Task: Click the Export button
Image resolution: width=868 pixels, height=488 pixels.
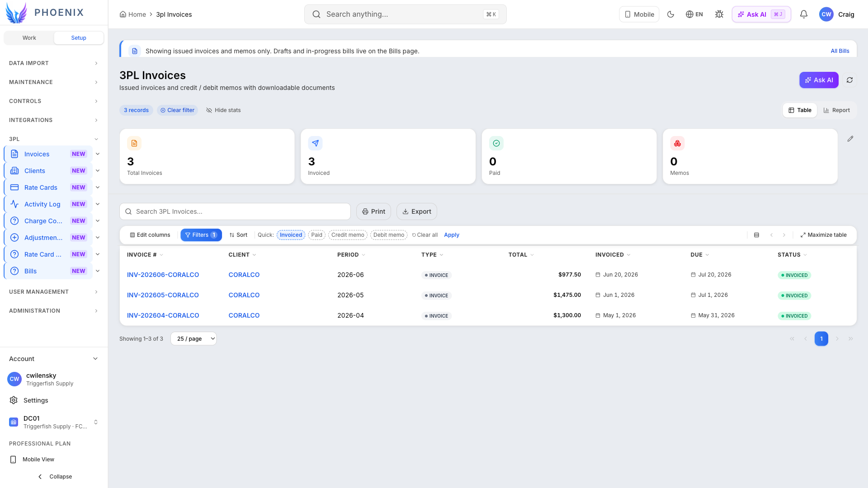Action: [x=417, y=211]
